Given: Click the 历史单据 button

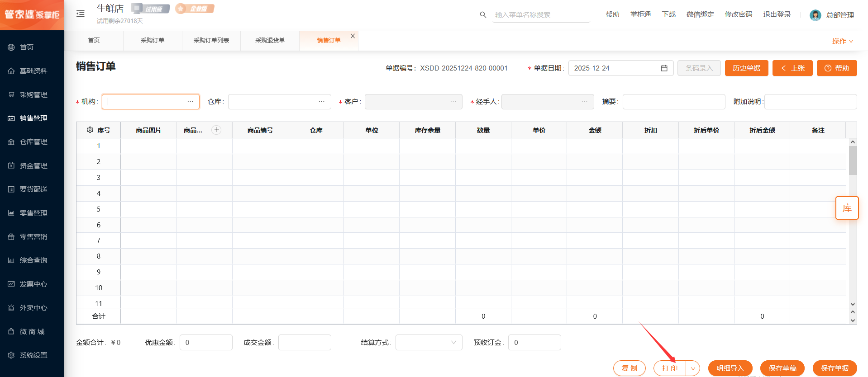Looking at the screenshot, I should point(746,68).
